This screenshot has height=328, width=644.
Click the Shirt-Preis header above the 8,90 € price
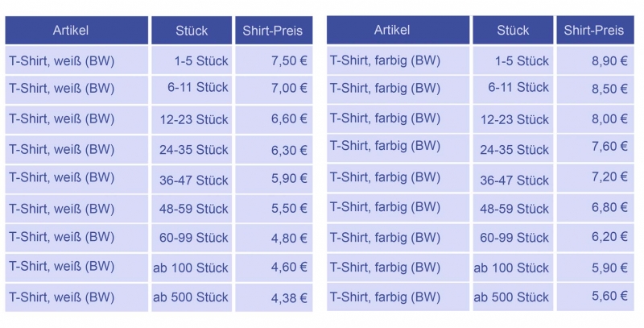[594, 31]
